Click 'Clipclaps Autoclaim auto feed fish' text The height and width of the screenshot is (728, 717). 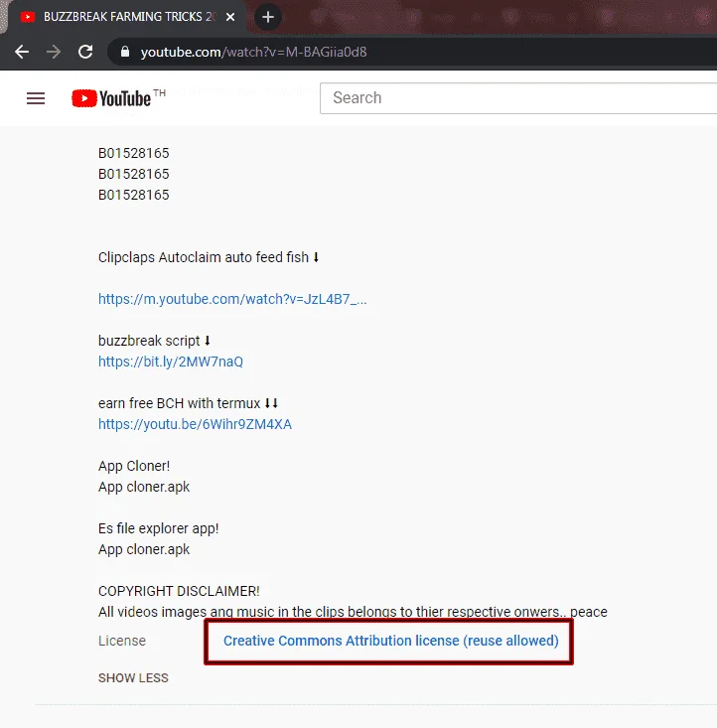[x=209, y=257]
